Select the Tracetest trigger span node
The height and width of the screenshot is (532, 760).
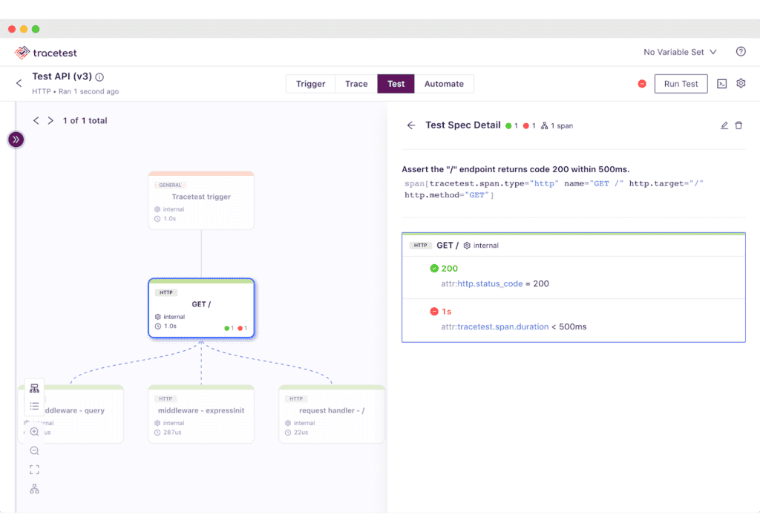point(201,200)
